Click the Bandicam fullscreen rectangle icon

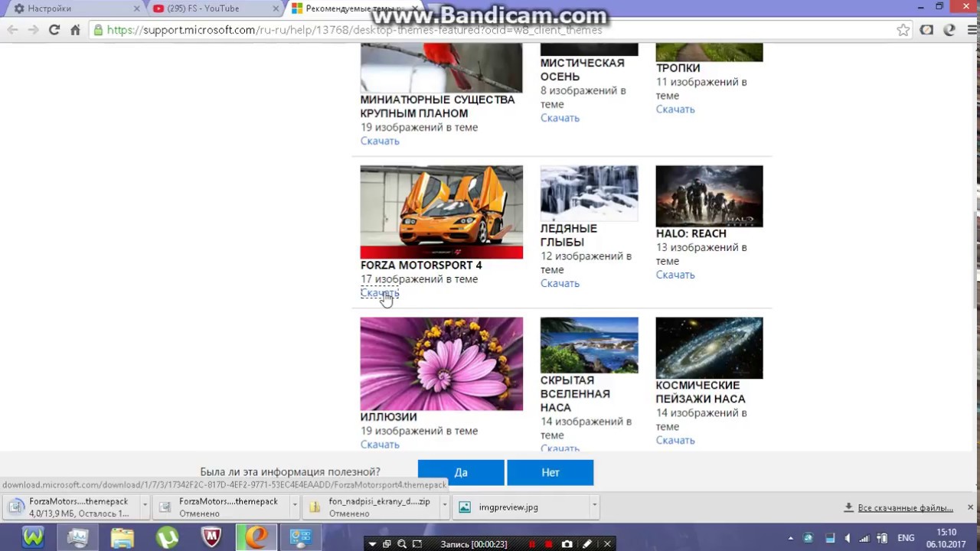click(x=417, y=544)
